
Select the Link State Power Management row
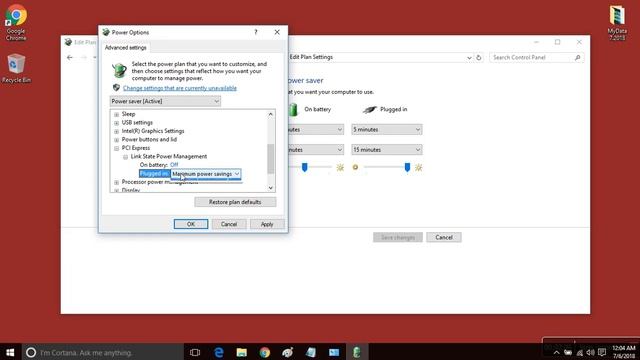point(169,157)
